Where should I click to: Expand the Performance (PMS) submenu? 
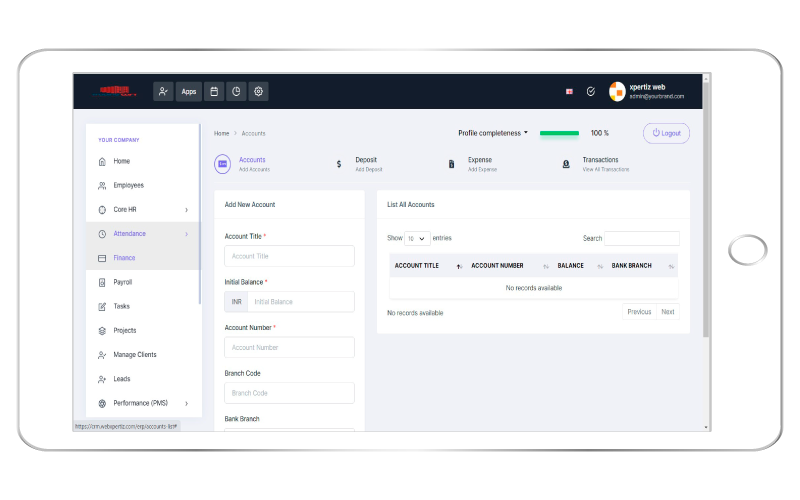pos(186,403)
